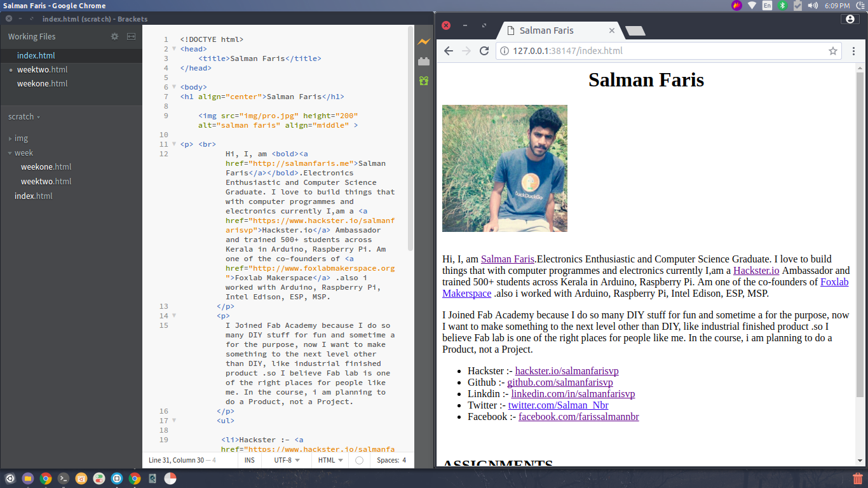Click the linting status circle indicator

359,460
